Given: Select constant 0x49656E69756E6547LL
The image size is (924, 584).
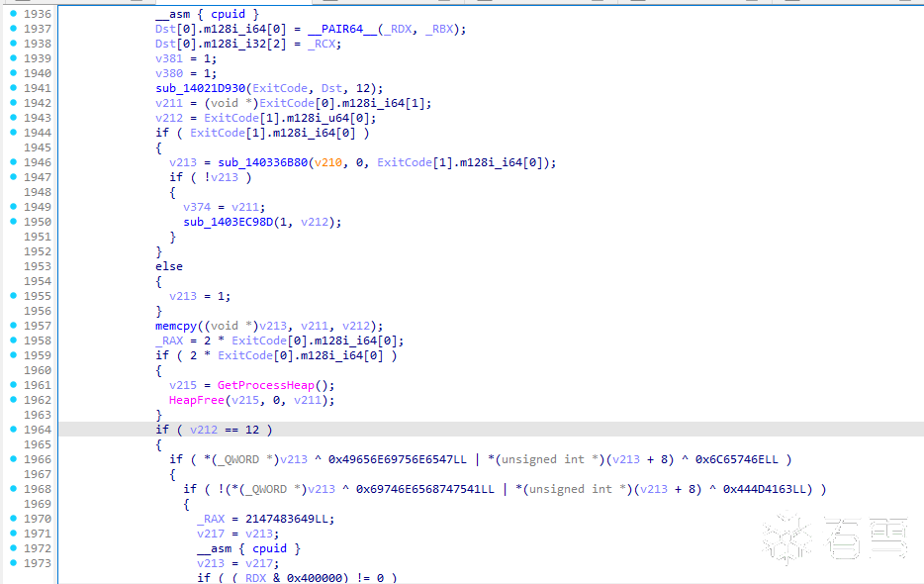Looking at the screenshot, I should 397,459.
